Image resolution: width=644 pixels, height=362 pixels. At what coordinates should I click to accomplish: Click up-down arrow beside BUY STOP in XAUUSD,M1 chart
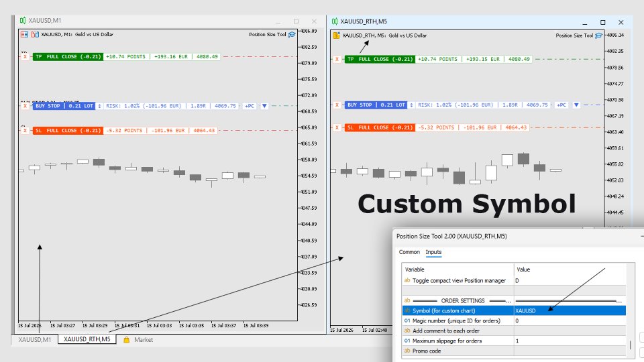point(99,106)
